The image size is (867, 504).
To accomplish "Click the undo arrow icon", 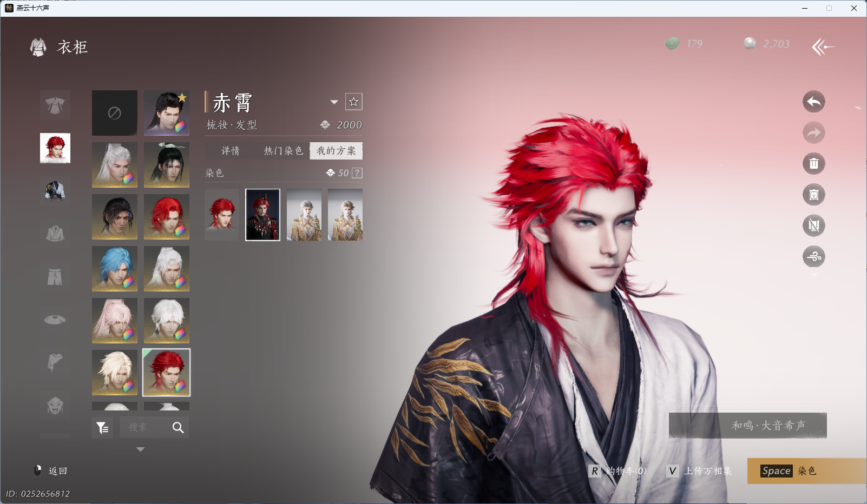I will click(x=813, y=102).
